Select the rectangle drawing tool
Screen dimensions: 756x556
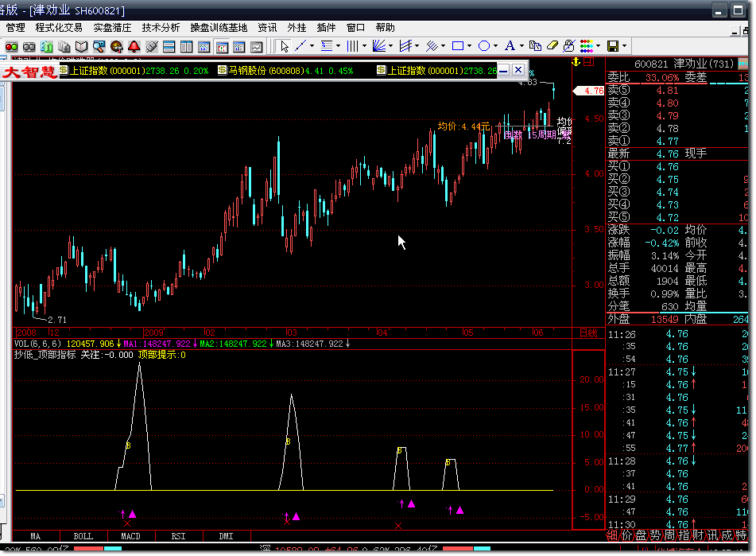pos(458,46)
